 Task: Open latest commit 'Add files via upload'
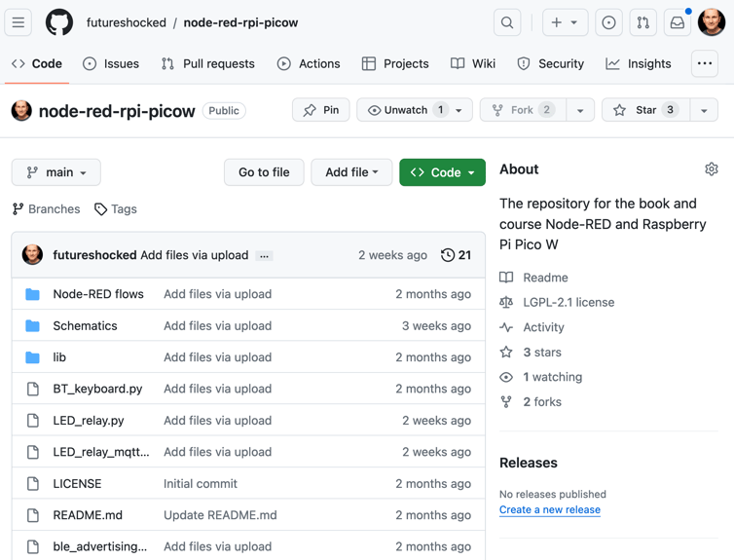(195, 255)
